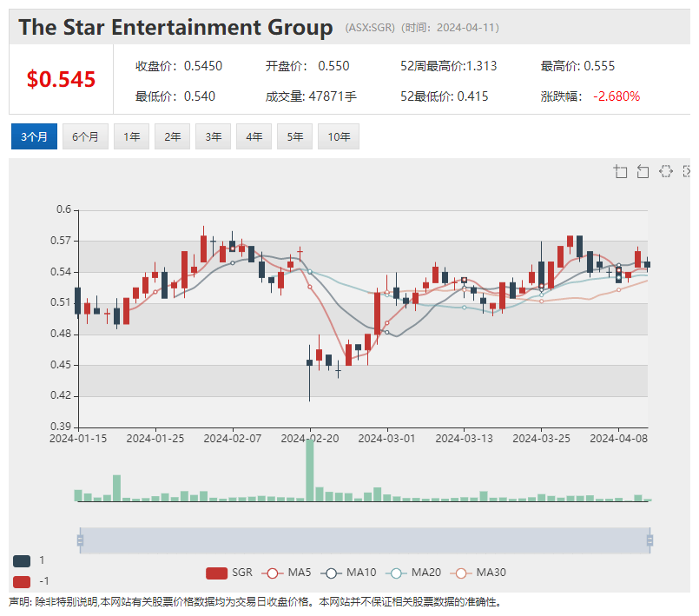Click the restore chart icon
This screenshot has height=616, width=699.
point(665,171)
